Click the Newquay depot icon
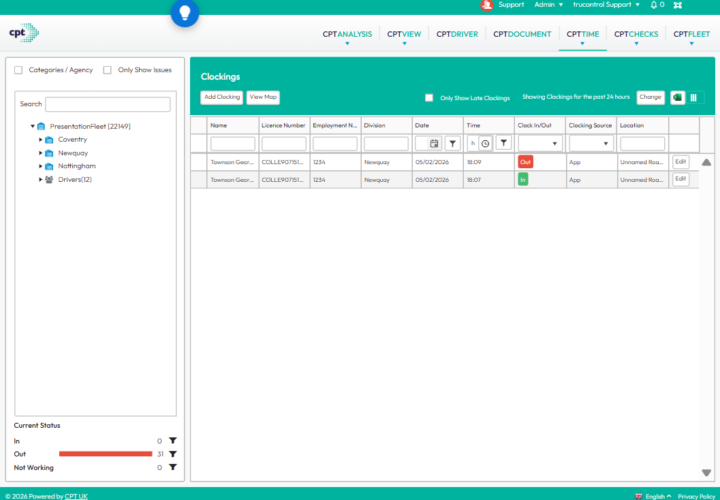The height and width of the screenshot is (500, 720). click(x=49, y=153)
